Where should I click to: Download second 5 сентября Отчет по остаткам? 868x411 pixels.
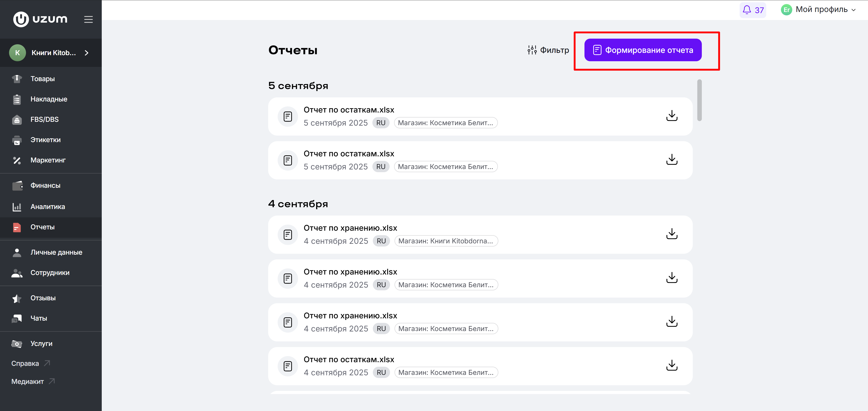click(x=672, y=160)
